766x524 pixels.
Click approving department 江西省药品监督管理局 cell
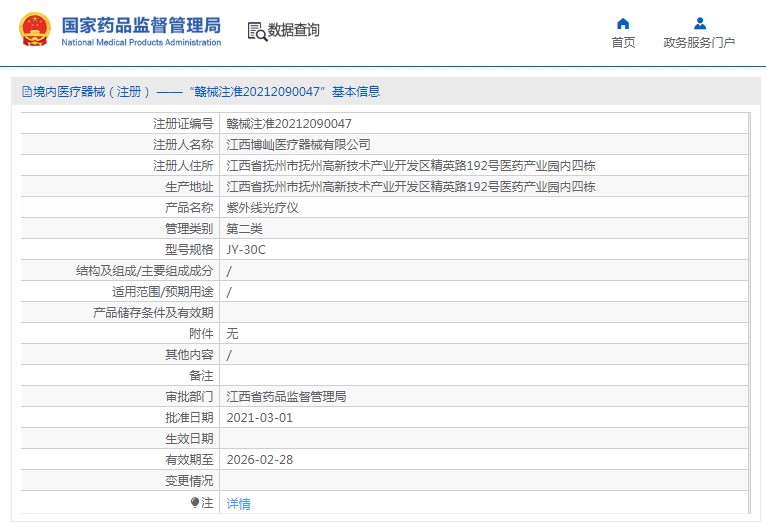(x=286, y=396)
